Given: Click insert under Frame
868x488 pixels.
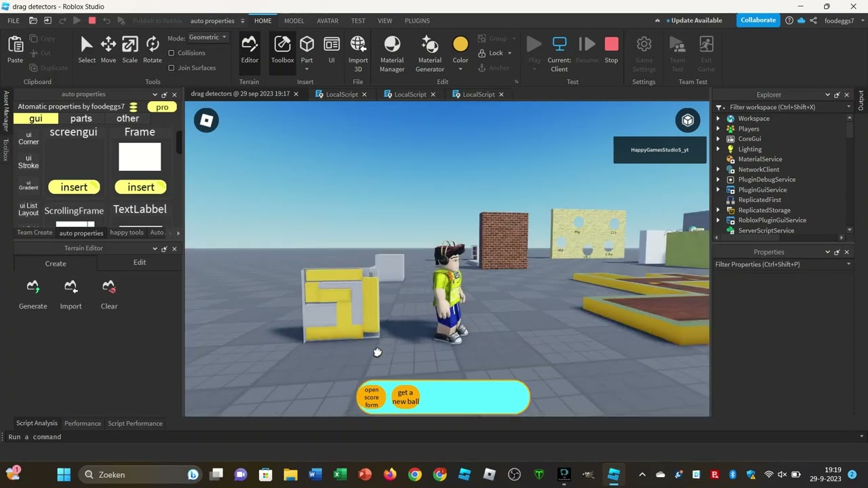Looking at the screenshot, I should click(x=140, y=187).
